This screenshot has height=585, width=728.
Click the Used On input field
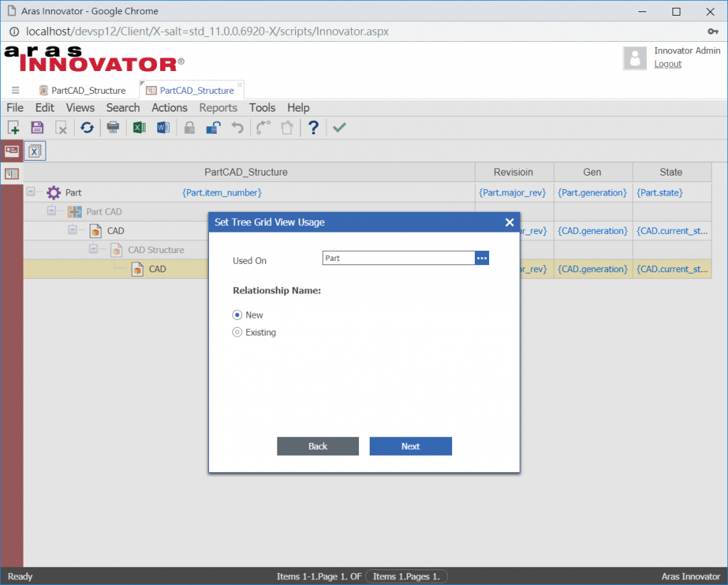(398, 258)
